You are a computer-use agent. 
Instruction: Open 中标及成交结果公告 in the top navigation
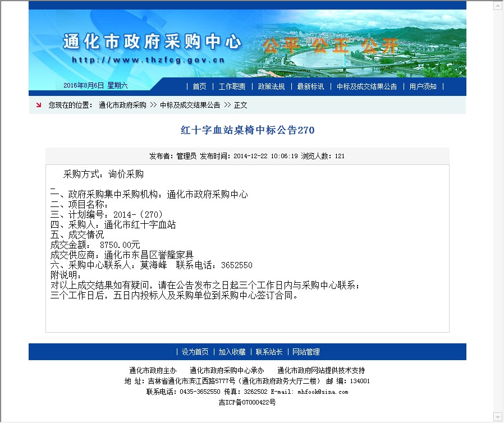(366, 86)
